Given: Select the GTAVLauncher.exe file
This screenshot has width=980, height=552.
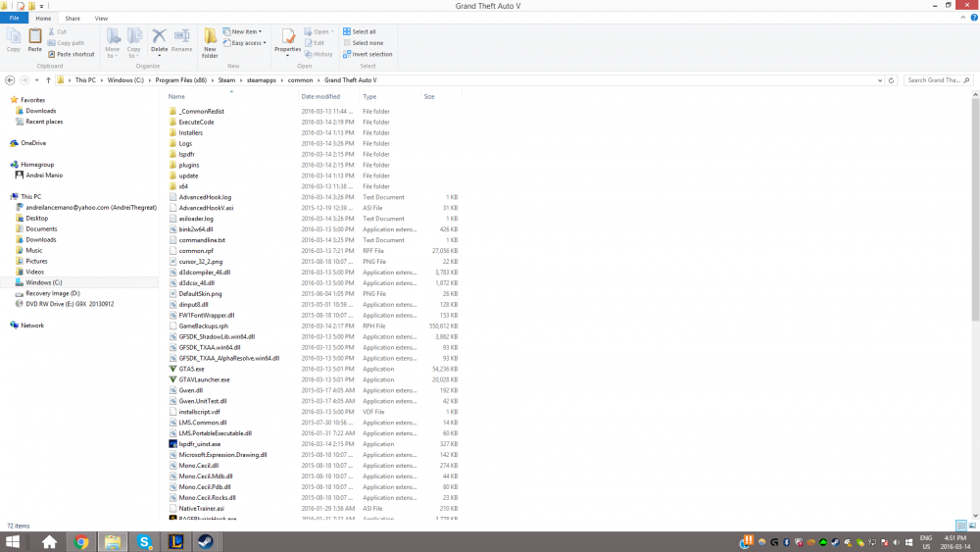Looking at the screenshot, I should (x=204, y=379).
